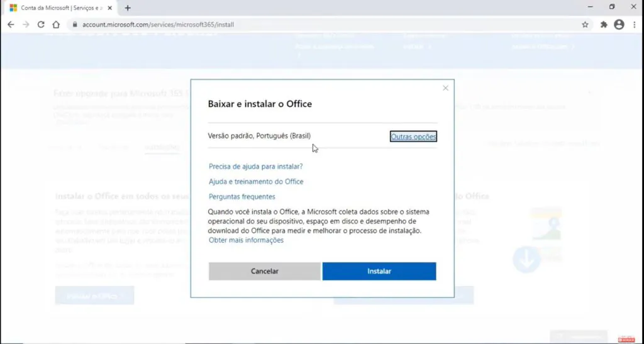Viewport: 644px width, 344px height.
Task: Open the Extensions puzzle icon
Action: 604,25
